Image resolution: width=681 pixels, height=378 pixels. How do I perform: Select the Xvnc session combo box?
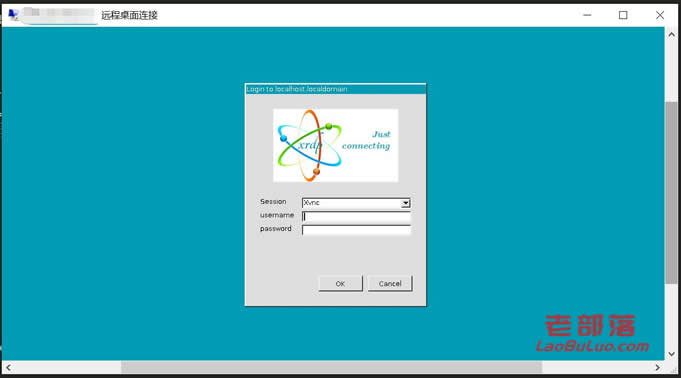[356, 203]
